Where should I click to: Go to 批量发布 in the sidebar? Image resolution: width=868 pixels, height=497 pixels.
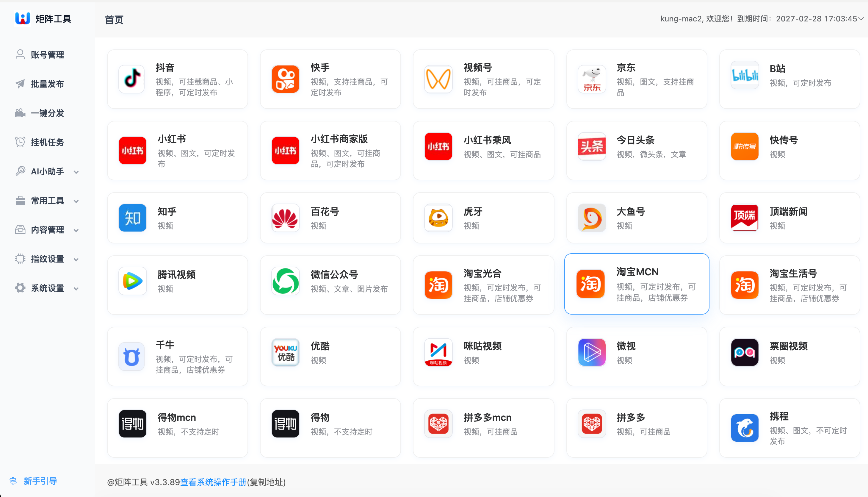pyautogui.click(x=47, y=84)
